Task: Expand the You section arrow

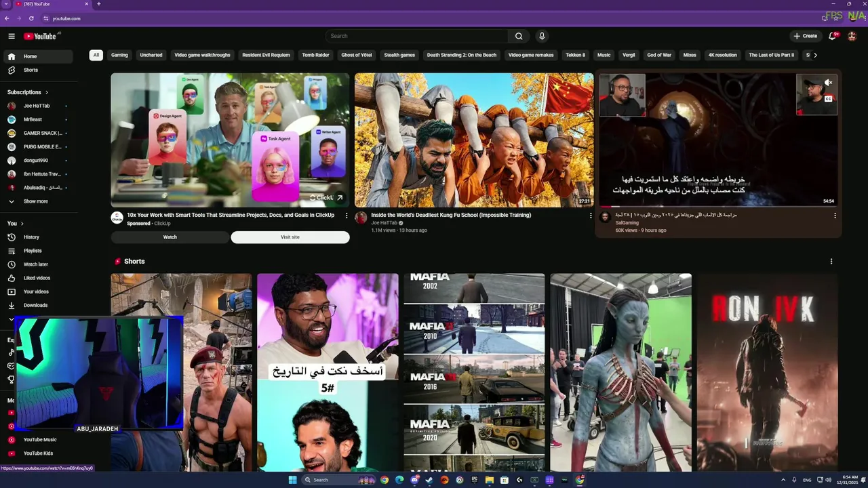Action: pos(22,224)
